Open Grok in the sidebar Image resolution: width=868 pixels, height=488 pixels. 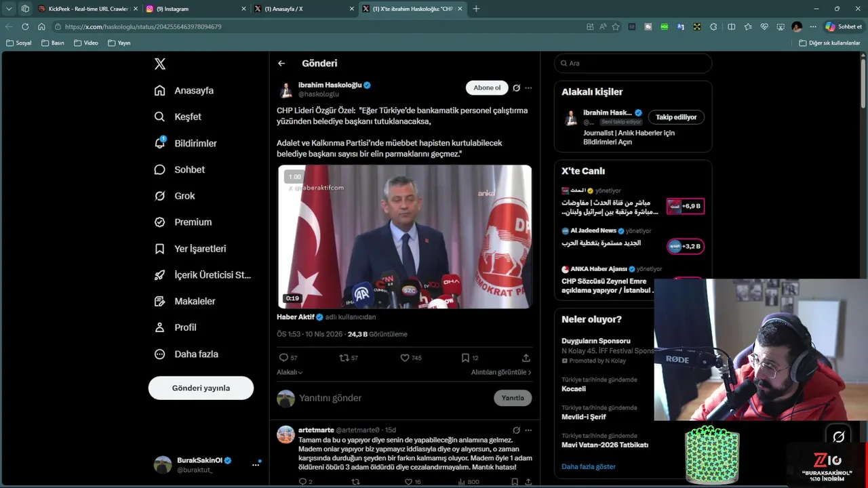(174, 196)
